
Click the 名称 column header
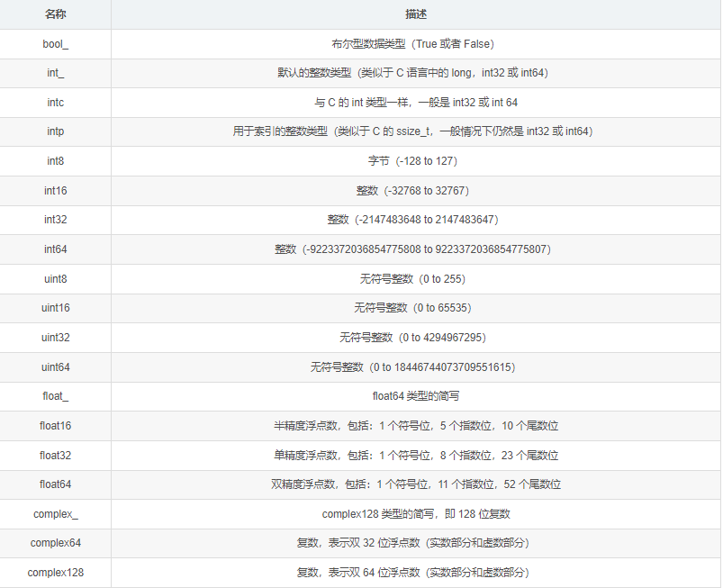click(x=56, y=15)
